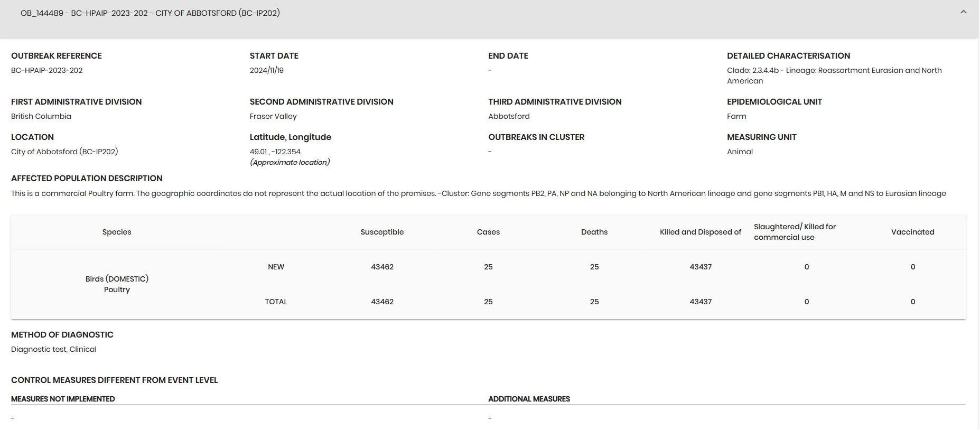Click the Birds (DOMESTIC) Poultry species cell

coord(117,284)
